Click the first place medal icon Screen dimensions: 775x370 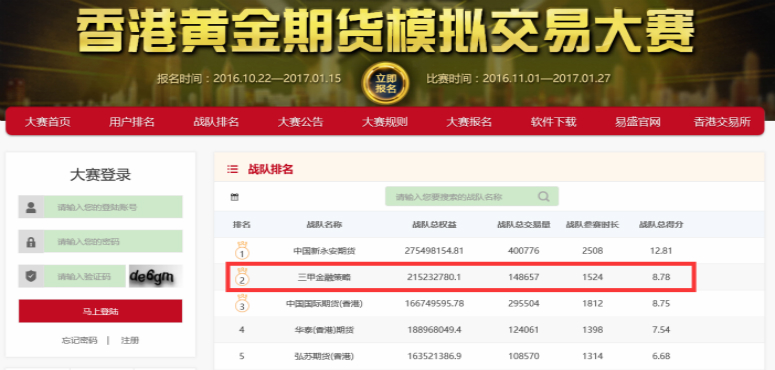242,250
